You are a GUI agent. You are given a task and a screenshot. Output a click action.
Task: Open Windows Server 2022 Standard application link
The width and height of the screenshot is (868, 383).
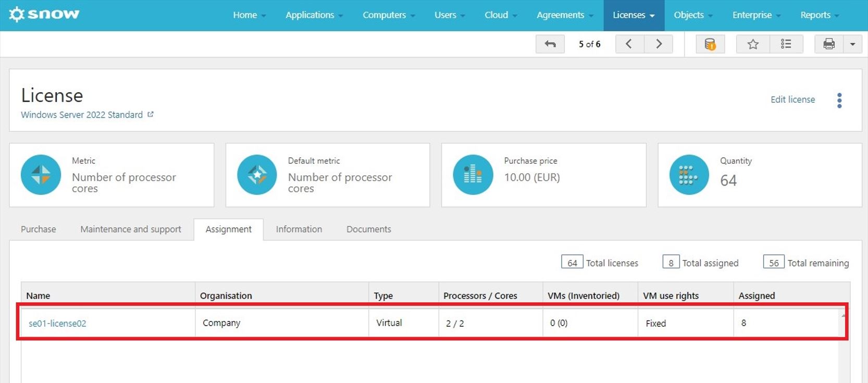point(82,115)
